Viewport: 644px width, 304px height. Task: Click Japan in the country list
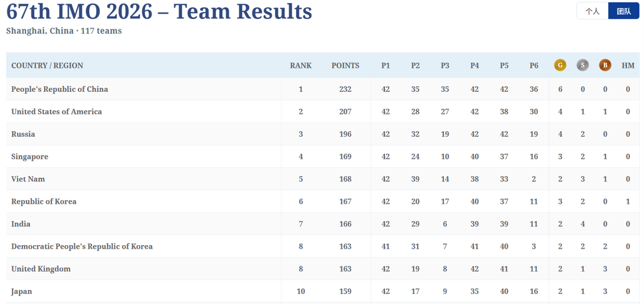21,292
